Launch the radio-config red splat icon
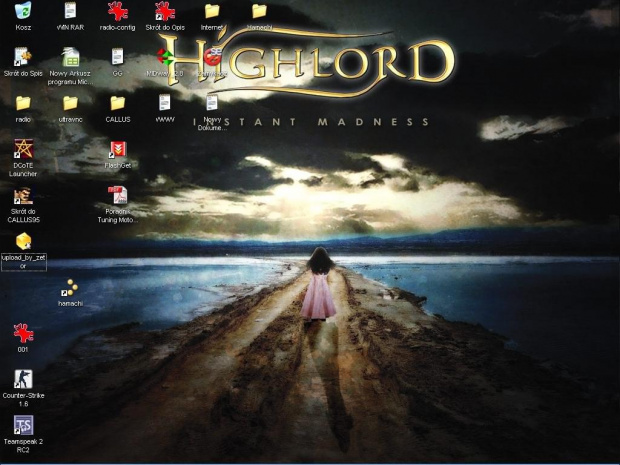This screenshot has width=620, height=465. [x=117, y=12]
